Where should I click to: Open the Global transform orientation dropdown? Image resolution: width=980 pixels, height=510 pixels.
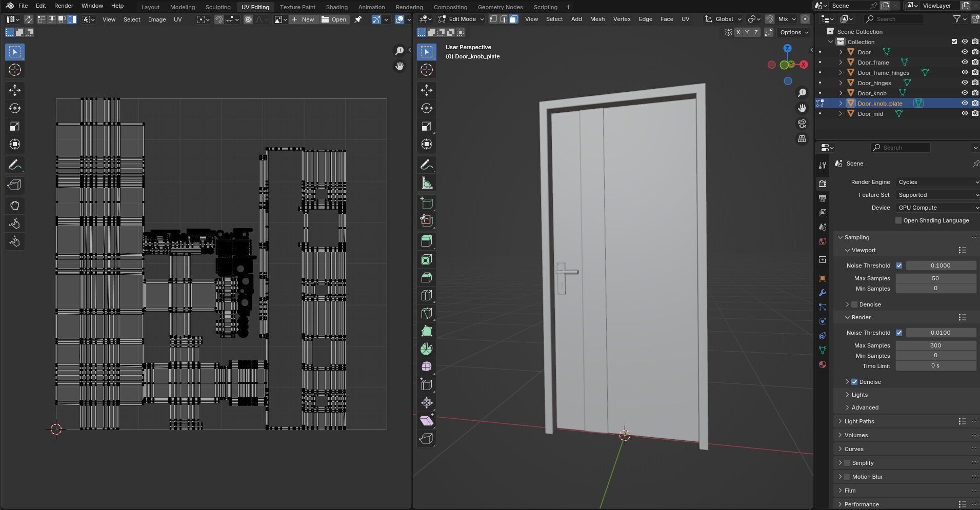click(x=724, y=19)
